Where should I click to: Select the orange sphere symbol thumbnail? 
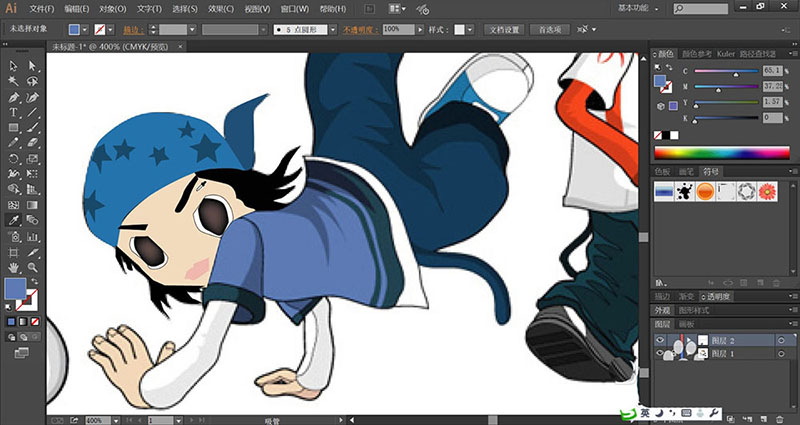click(705, 191)
